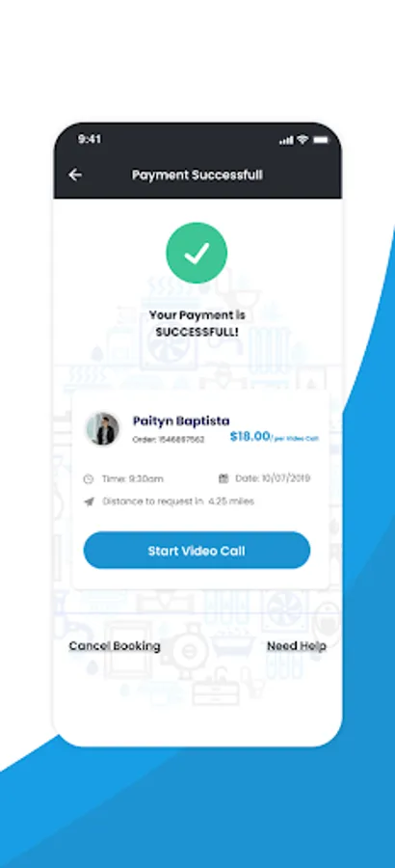Start Video Call with the provider
This screenshot has height=868, width=395.
point(197,551)
